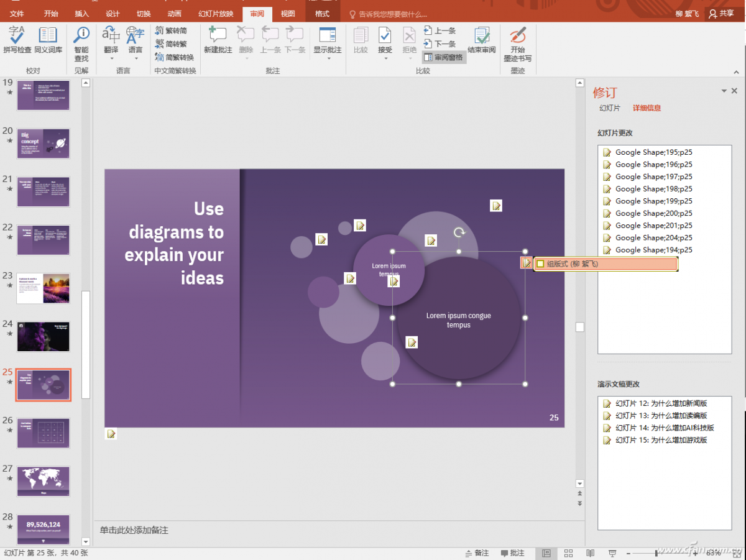Check the 组版式 (柳 絮飞) revision checkbox
The image size is (746, 560).
(x=540, y=264)
